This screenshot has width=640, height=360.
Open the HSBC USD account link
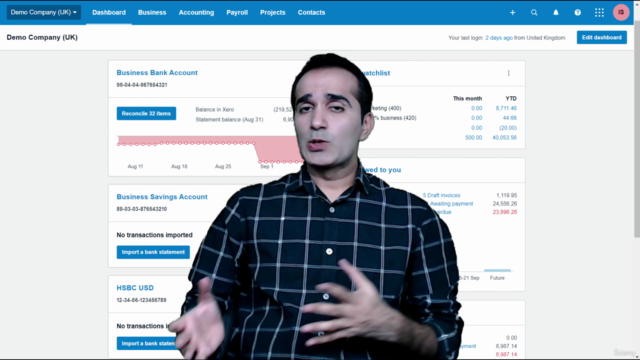[x=135, y=288]
